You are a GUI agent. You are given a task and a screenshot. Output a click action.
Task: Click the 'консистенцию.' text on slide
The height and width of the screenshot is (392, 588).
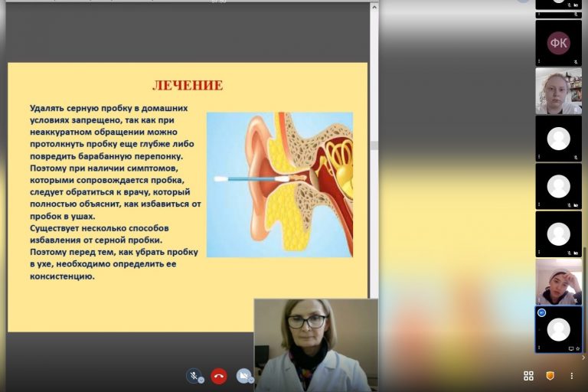[x=62, y=277]
